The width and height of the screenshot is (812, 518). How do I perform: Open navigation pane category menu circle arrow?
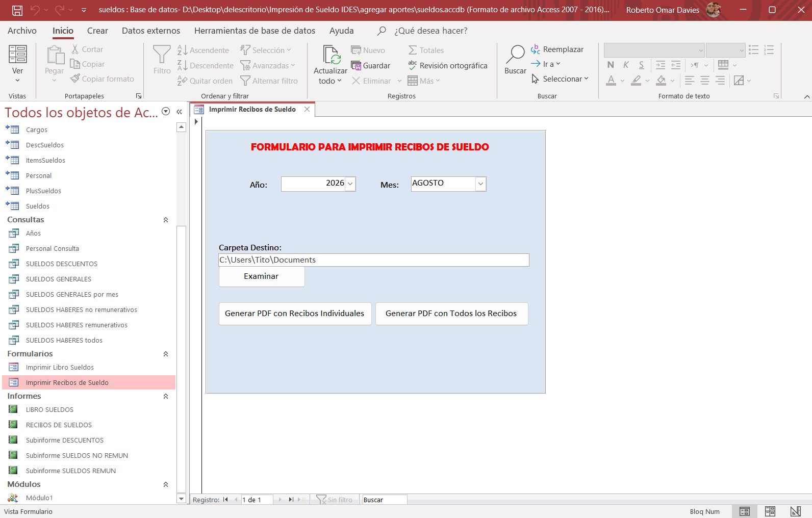click(166, 111)
